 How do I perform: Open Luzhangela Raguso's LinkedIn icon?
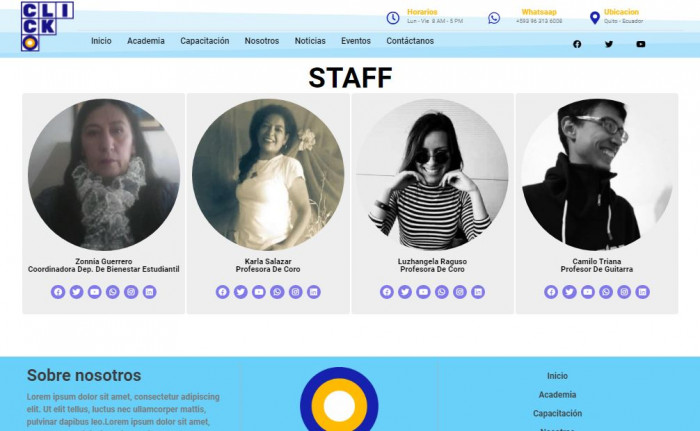coord(478,292)
